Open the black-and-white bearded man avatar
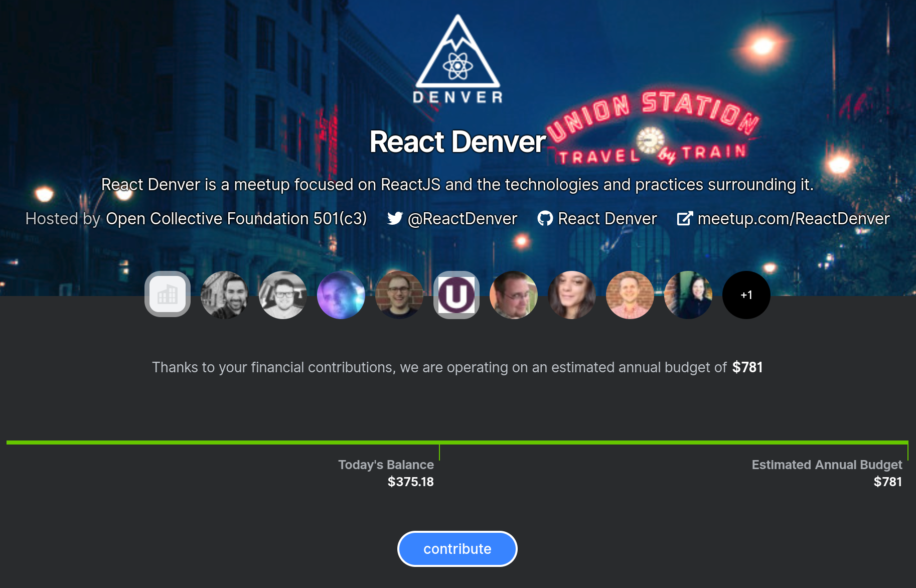916x588 pixels. click(225, 295)
